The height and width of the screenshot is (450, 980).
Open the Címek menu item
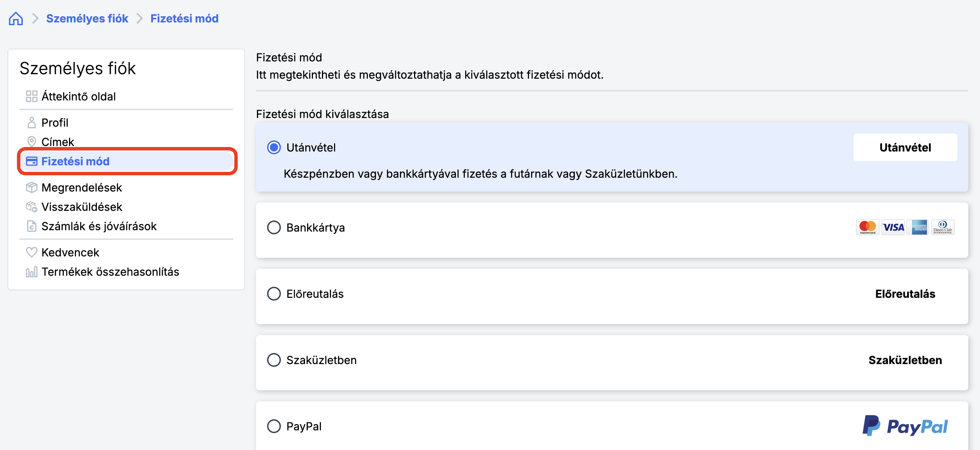(57, 142)
